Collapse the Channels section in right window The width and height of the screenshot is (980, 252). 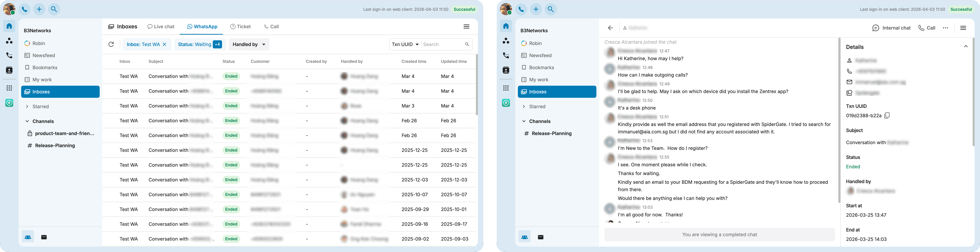(x=524, y=121)
